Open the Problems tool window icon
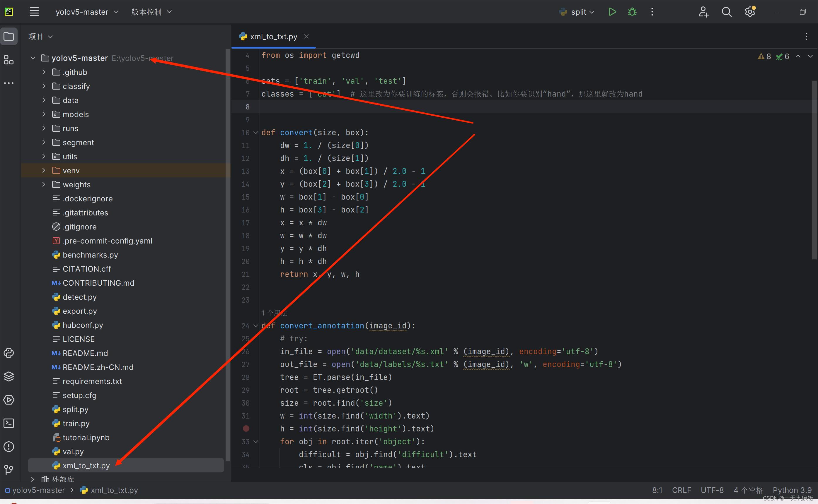This screenshot has height=504, width=818. point(9,446)
